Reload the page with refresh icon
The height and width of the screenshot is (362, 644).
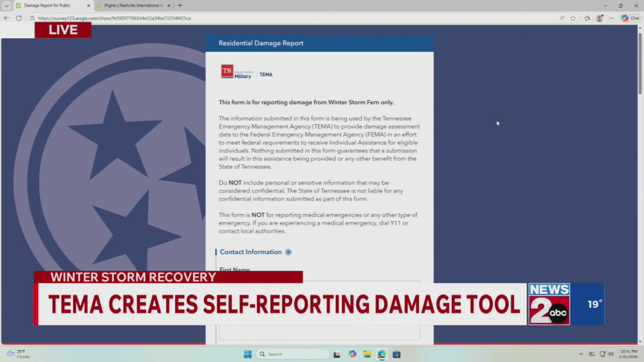(x=19, y=18)
